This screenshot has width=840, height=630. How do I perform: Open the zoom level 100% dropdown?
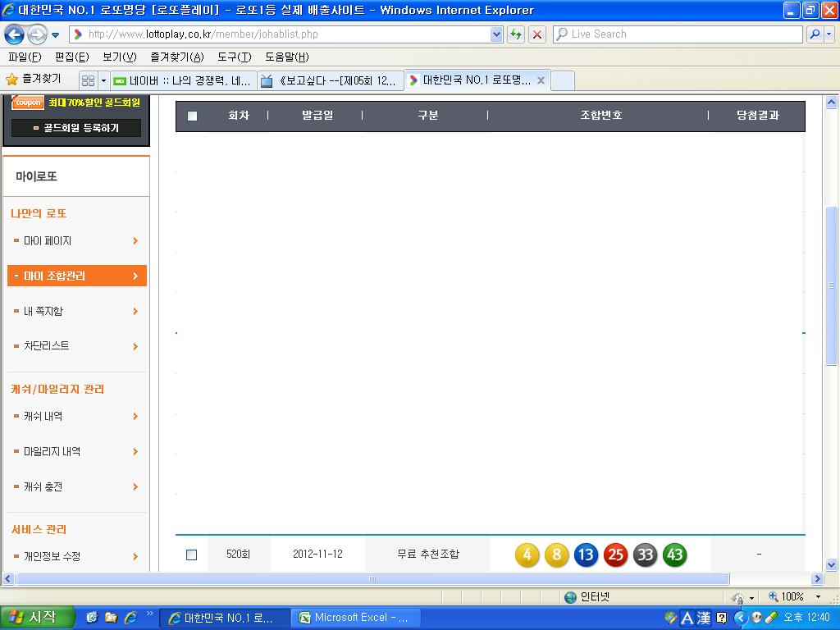[x=818, y=597]
